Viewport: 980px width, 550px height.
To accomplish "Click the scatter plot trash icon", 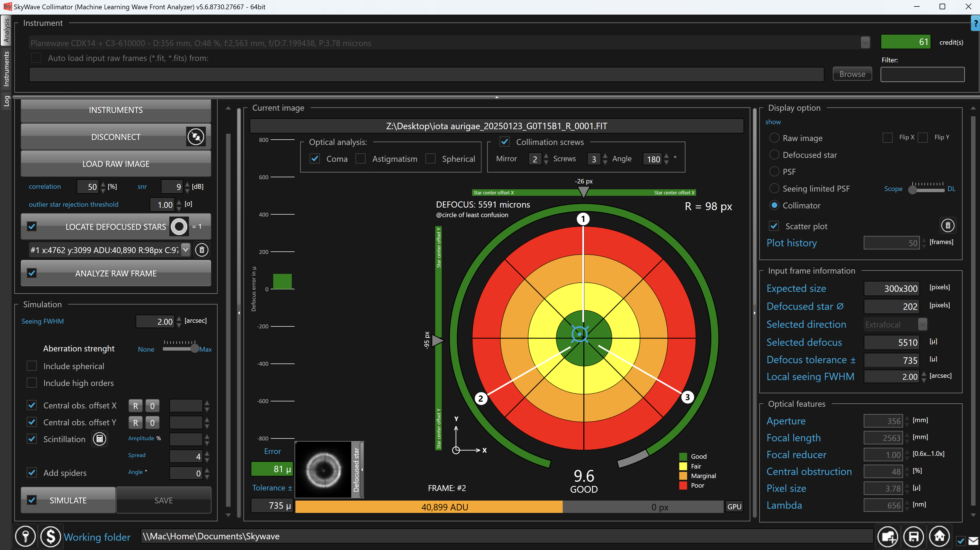I will tap(948, 226).
